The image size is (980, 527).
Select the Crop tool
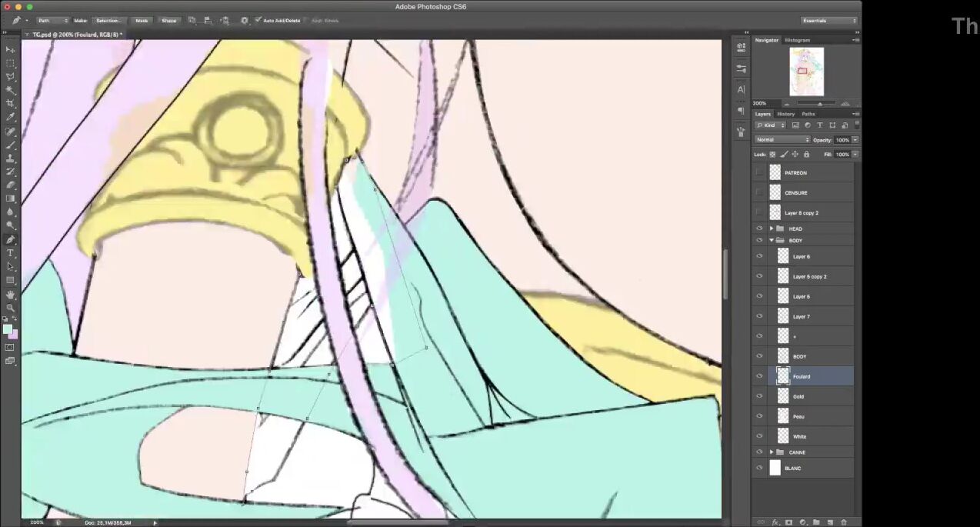10,103
